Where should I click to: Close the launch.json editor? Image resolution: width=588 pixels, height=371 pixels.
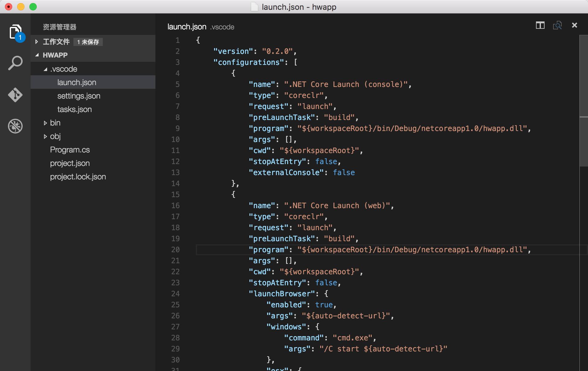point(575,25)
